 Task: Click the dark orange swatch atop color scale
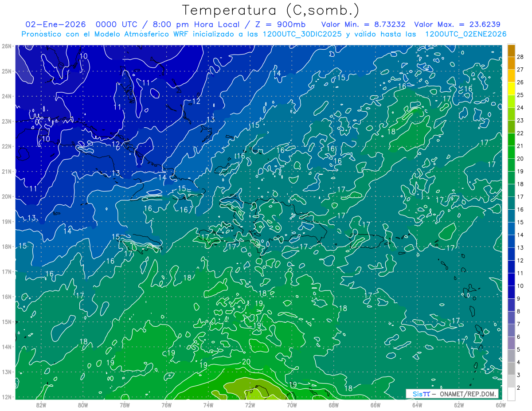(x=511, y=51)
